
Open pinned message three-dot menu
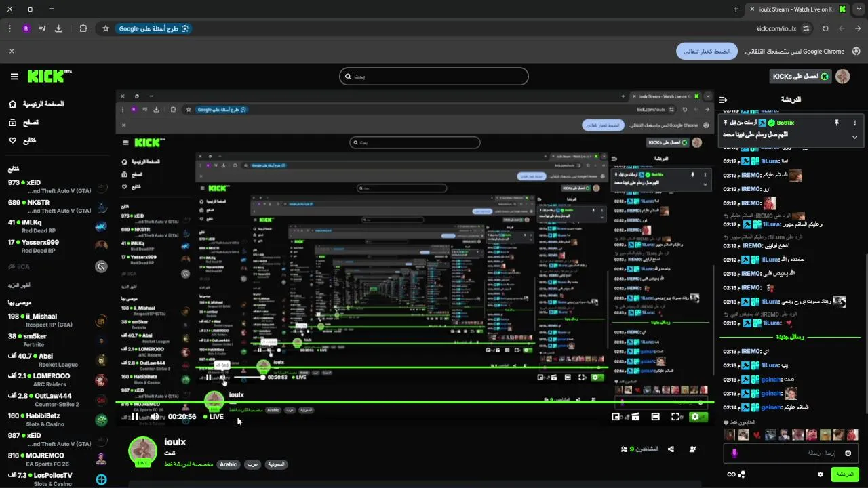pos(854,123)
